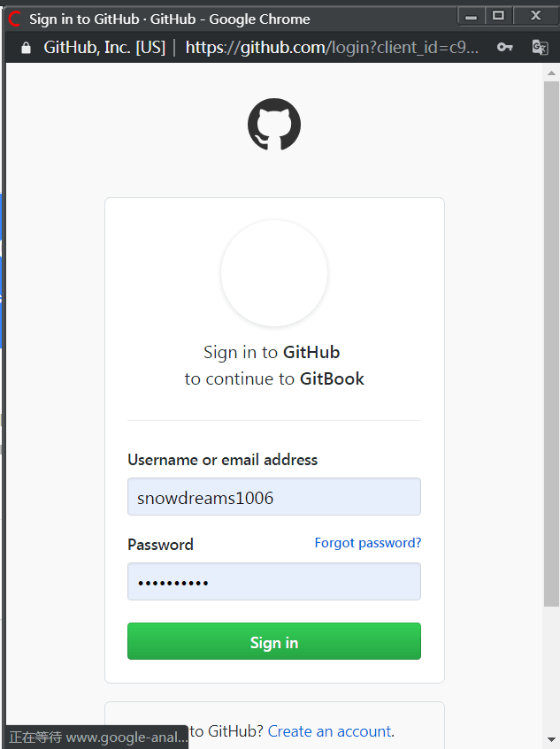The height and width of the screenshot is (749, 560).
Task: Click the scrollbar down arrow
Action: coord(552,739)
